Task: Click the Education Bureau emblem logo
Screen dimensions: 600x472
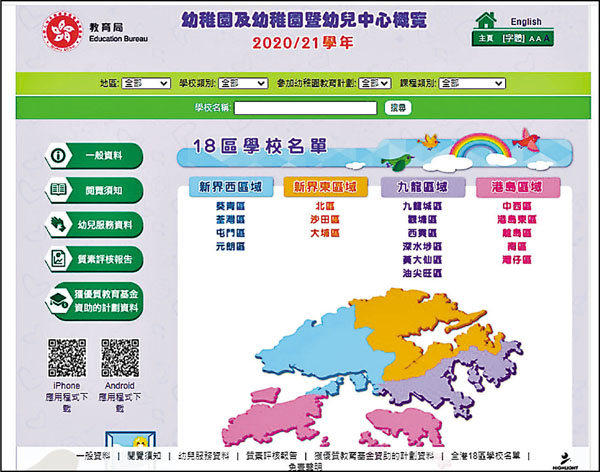Action: 60,29
